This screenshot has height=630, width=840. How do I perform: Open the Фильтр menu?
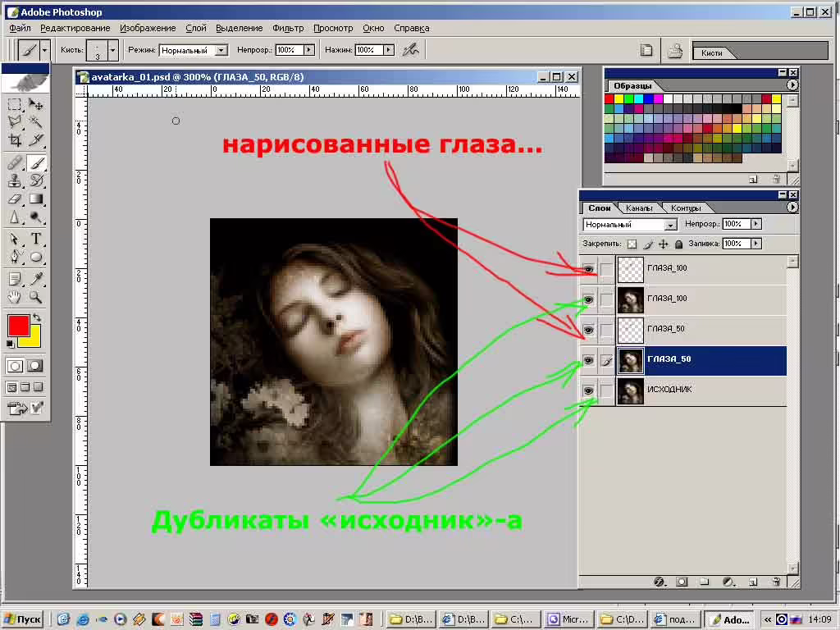coord(288,28)
